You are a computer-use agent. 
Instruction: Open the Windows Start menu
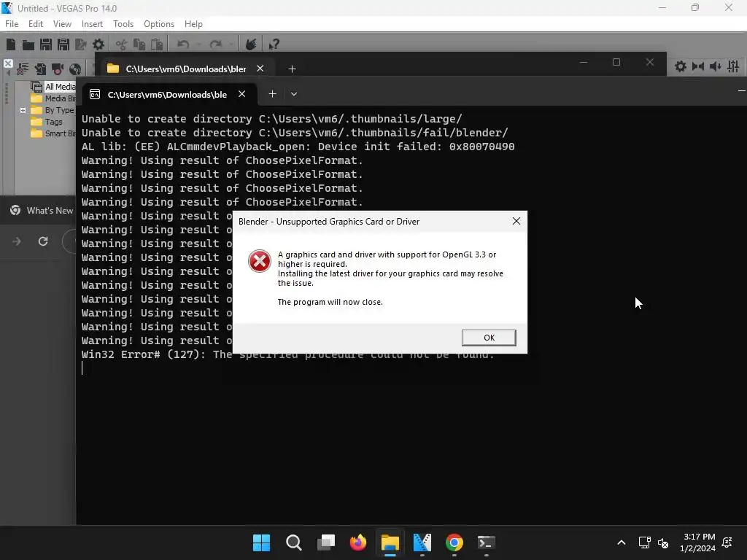point(261,542)
